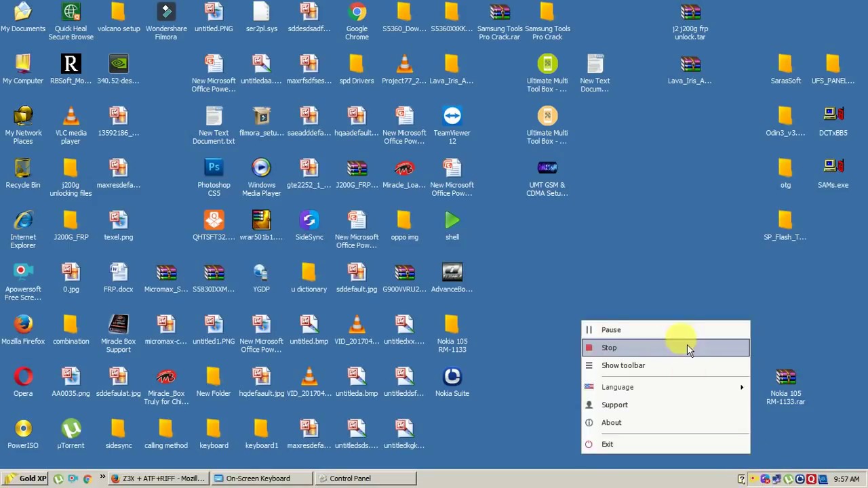Viewport: 868px width, 488px height.
Task: Select the Photoshop CS5 shortcut
Action: pyautogui.click(x=214, y=178)
